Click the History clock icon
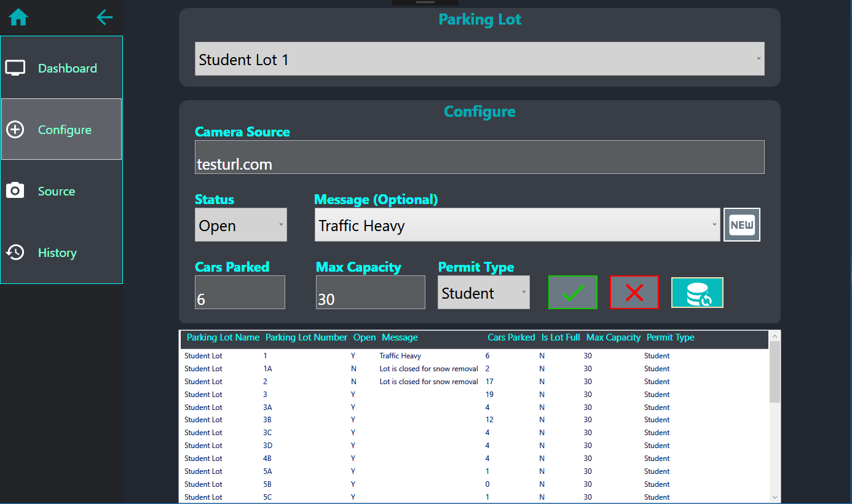This screenshot has height=504, width=852. pos(15,252)
